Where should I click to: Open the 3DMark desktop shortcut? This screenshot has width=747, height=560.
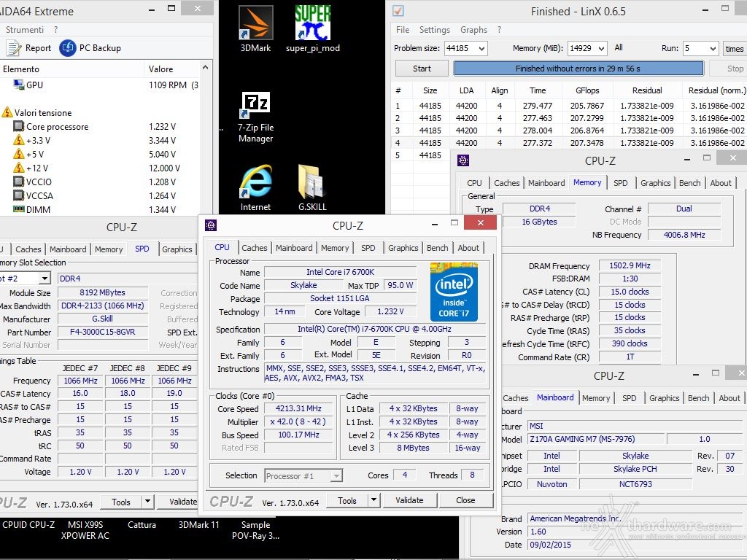[x=256, y=28]
